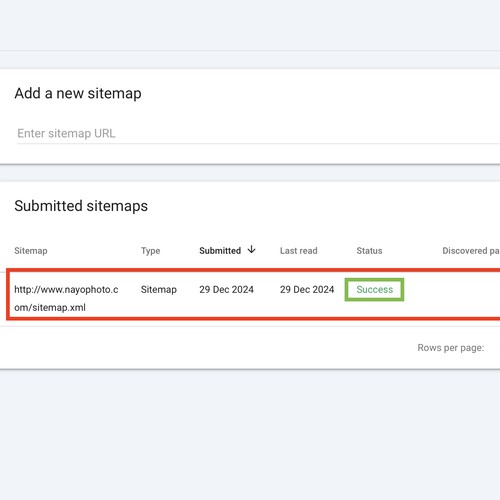Click empty gray area below sitemaps table
500x500 pixels.
tap(250, 433)
